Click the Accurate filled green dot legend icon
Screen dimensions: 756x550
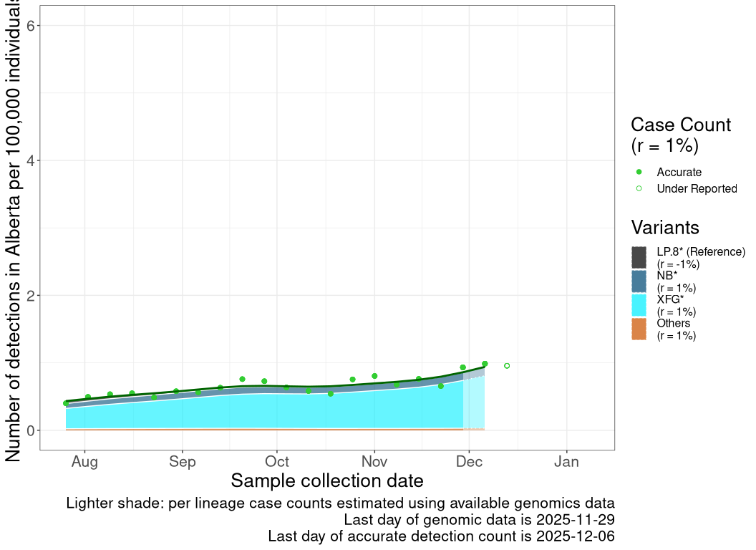pyautogui.click(x=639, y=172)
